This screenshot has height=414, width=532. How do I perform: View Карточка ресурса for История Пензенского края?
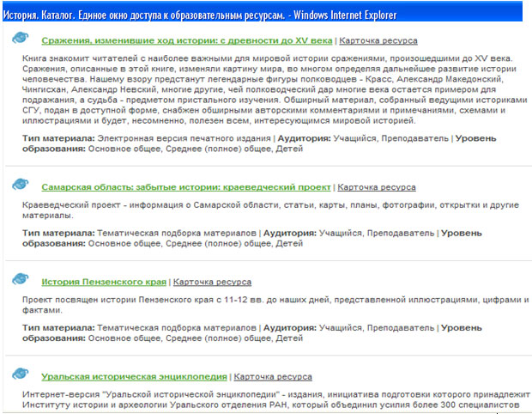[212, 281]
